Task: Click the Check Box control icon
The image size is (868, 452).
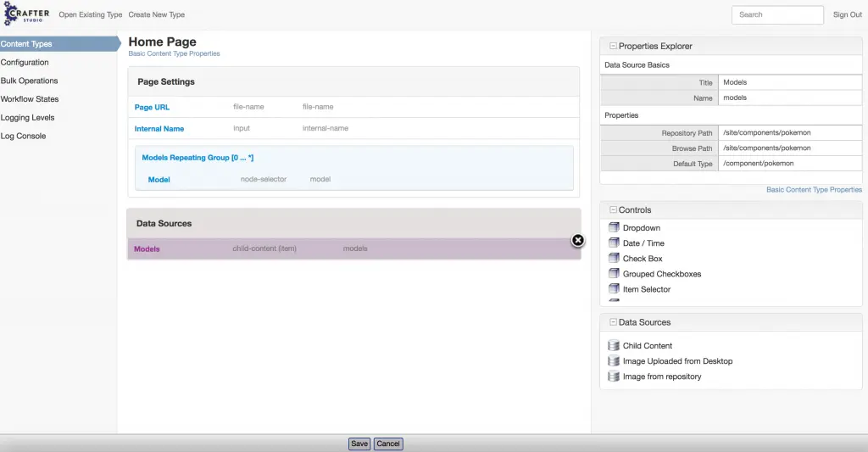Action: (x=615, y=259)
